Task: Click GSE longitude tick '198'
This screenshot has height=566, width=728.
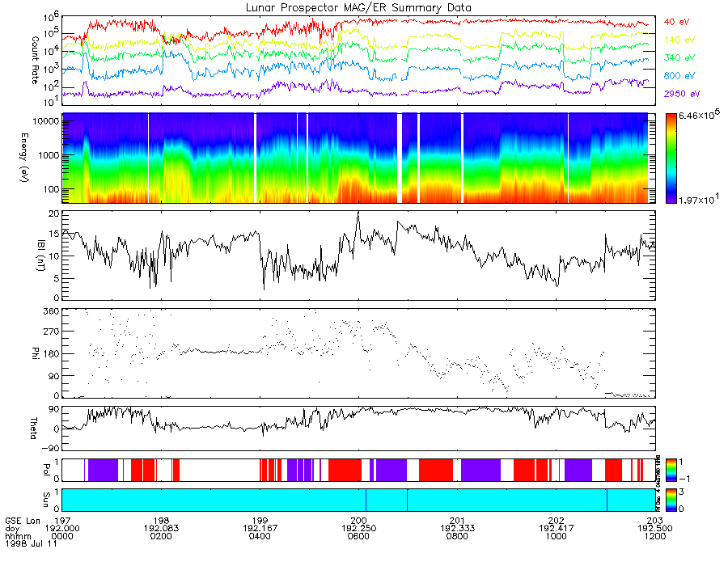Action: point(161,521)
